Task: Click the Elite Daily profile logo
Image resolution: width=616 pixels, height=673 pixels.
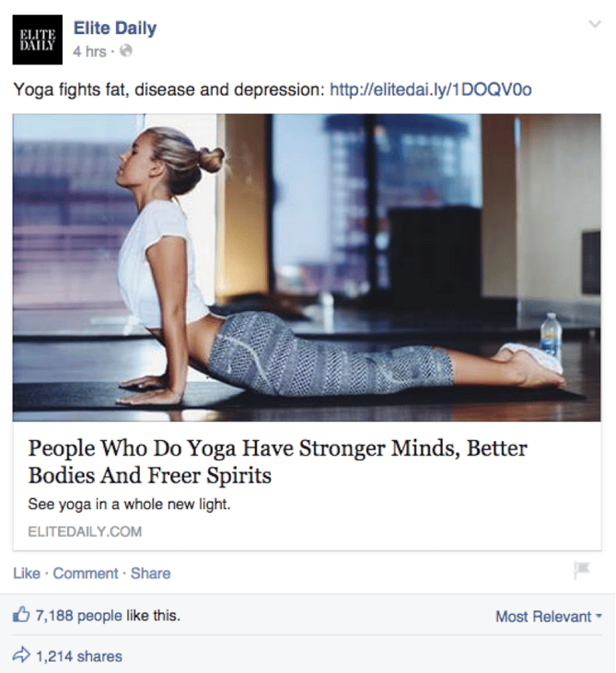Action: pos(38,40)
